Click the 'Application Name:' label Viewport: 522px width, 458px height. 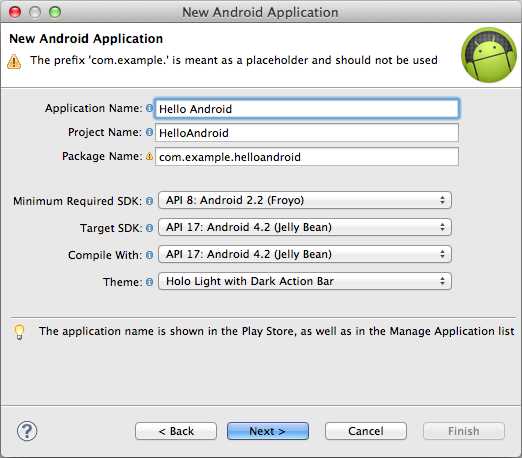click(94, 108)
